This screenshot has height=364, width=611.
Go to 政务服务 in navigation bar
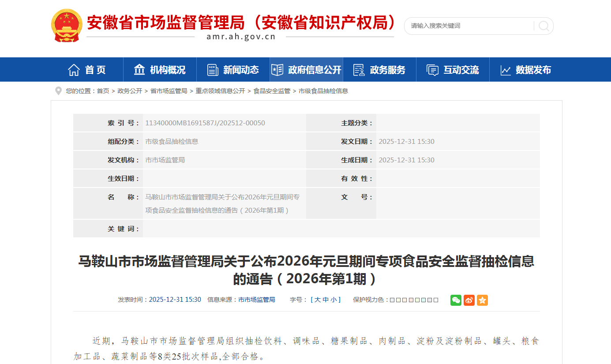pos(379,70)
